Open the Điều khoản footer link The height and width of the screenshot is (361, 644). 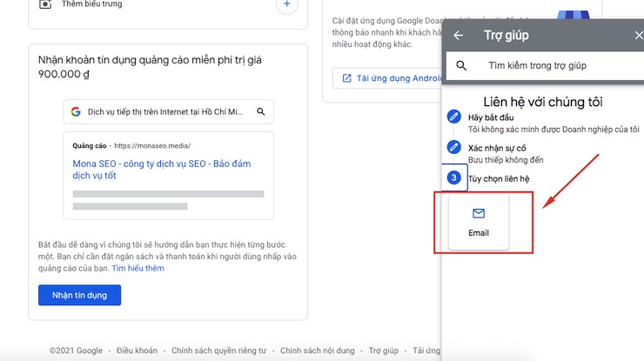pos(137,351)
